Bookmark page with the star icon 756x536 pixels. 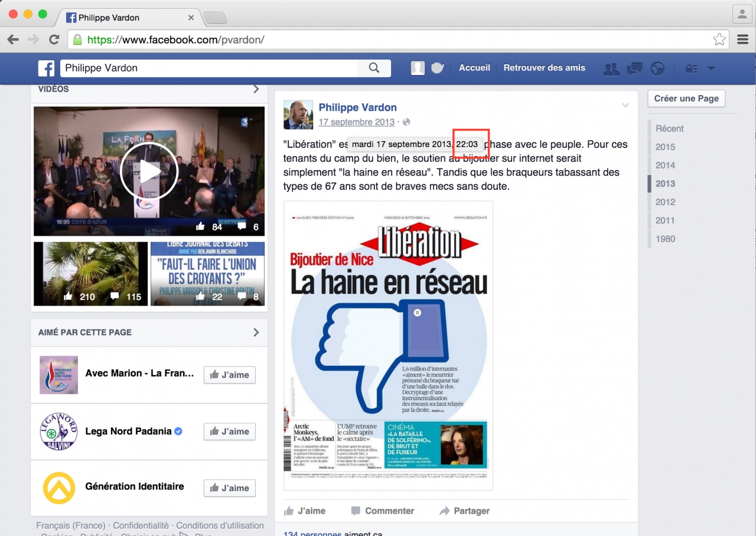click(719, 40)
